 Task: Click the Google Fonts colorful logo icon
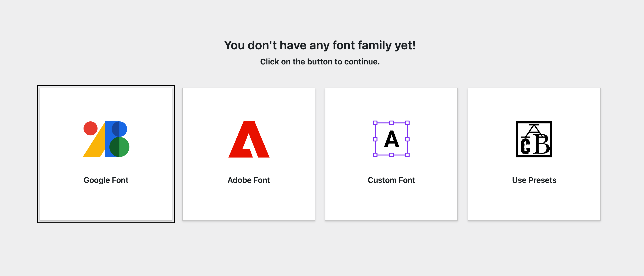click(106, 139)
